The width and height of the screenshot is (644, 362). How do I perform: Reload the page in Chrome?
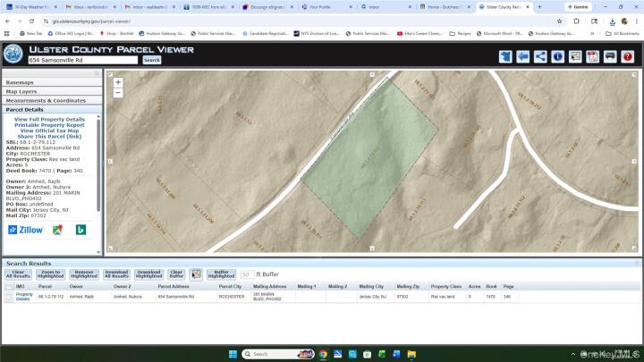[x=31, y=21]
